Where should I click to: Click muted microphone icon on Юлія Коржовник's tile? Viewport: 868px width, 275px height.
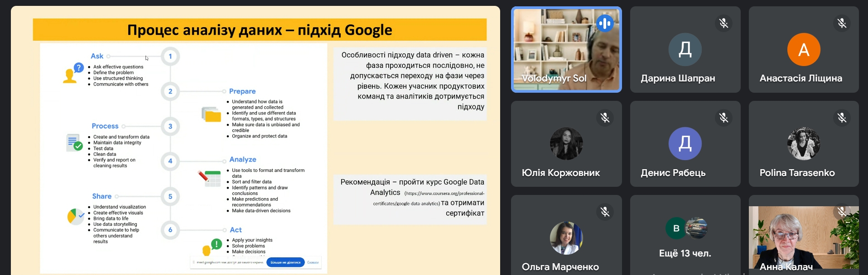point(605,118)
